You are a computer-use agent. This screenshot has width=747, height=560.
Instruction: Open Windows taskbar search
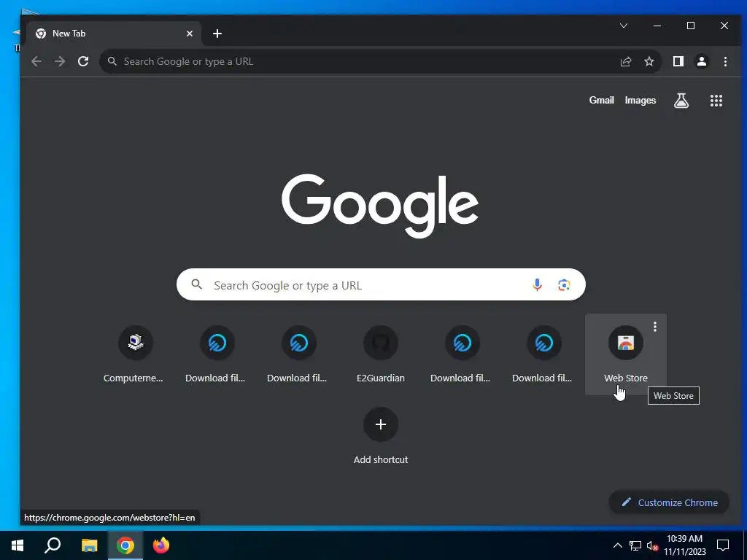point(53,545)
